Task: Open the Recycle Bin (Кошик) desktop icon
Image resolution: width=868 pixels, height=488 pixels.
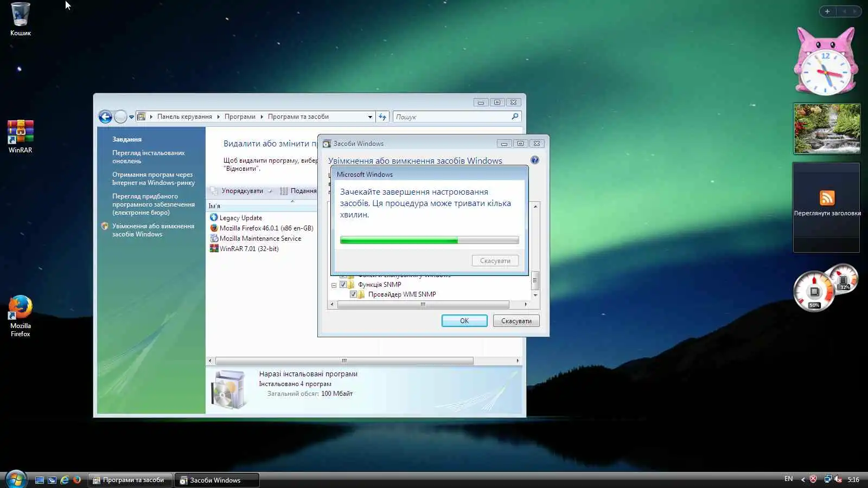Action: pos(21,19)
